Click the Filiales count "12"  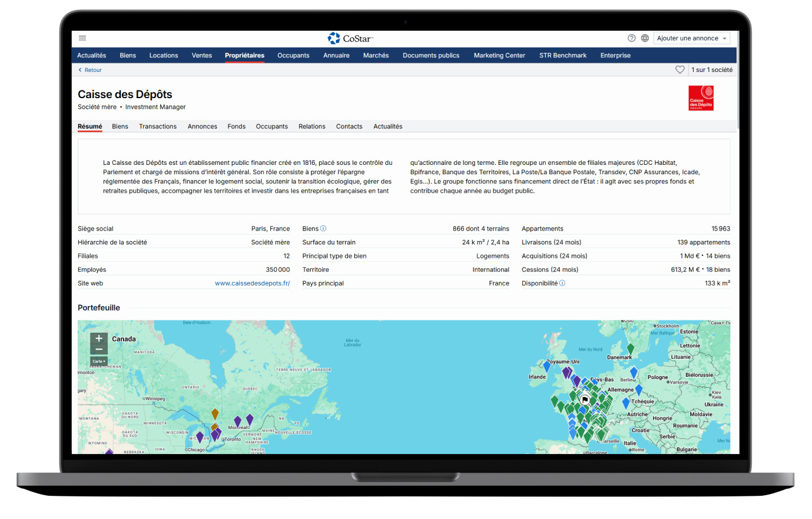pyautogui.click(x=287, y=256)
